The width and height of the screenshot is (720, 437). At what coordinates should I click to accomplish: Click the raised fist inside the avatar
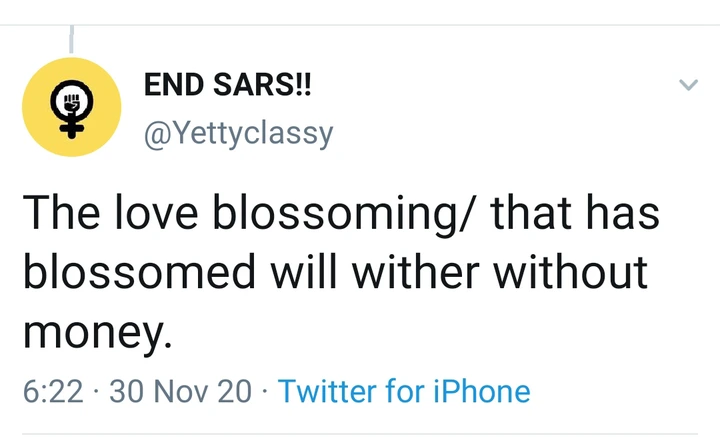[71, 101]
